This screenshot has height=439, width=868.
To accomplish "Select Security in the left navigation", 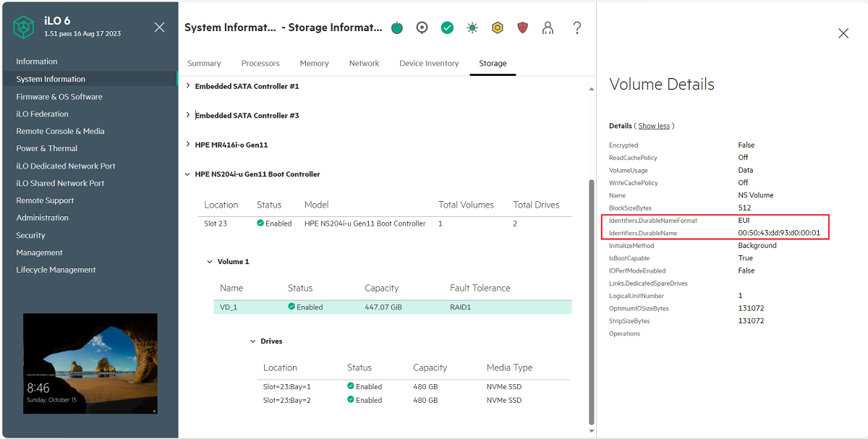I will (30, 235).
